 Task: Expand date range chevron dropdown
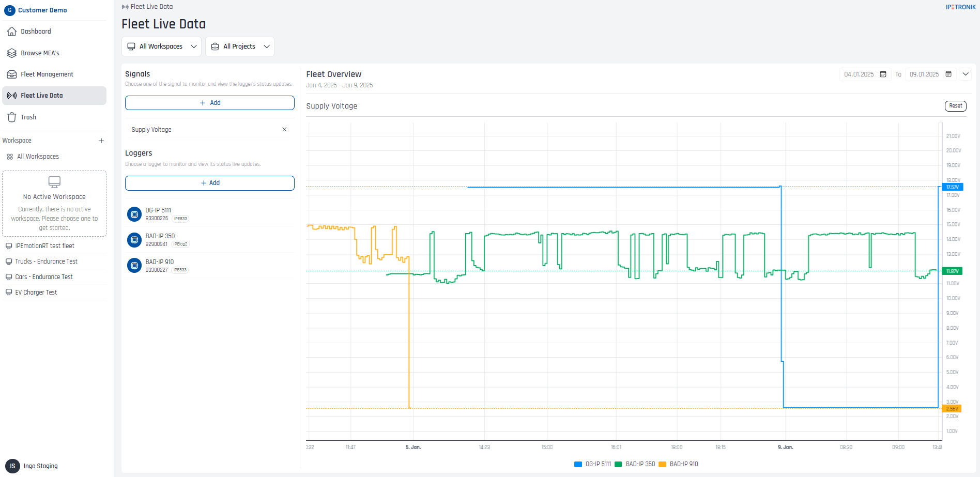965,74
